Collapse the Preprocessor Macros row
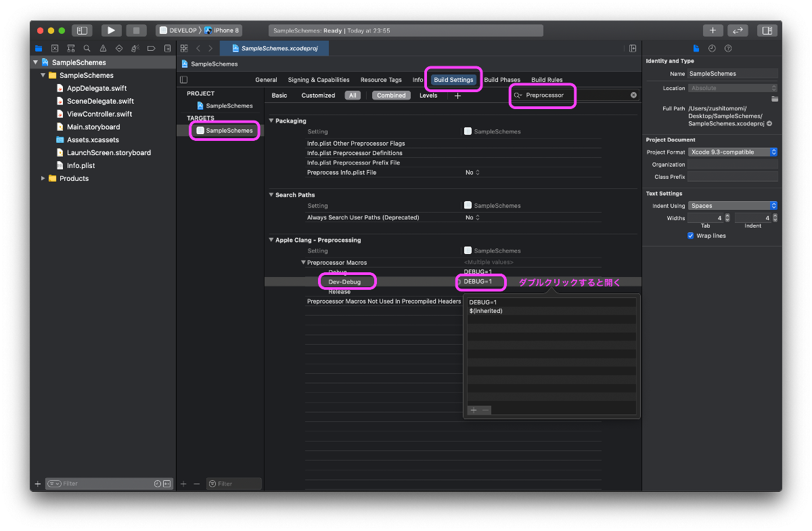 click(x=303, y=263)
